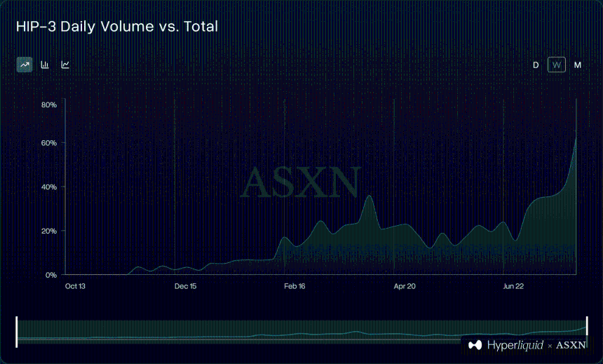The width and height of the screenshot is (603, 364).
Task: Click the chart peak near 36%
Action: (370, 196)
